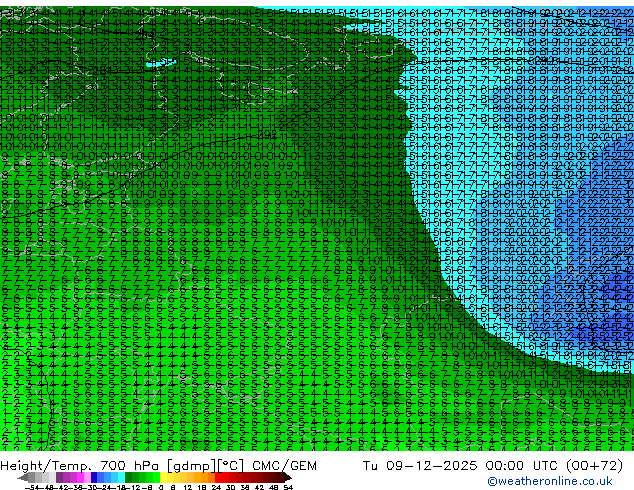Click the left grey arrow end of the color scale
Viewport: 634px width, 490px height.
(23, 477)
